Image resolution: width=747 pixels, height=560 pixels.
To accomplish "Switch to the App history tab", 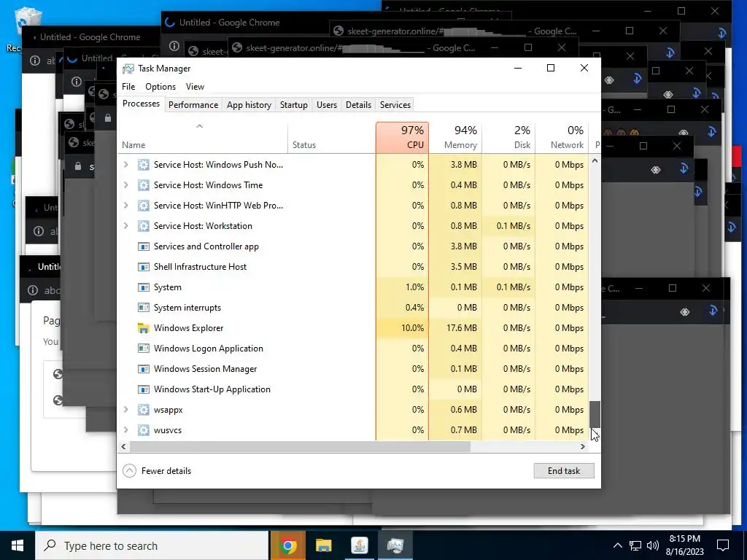I will click(249, 105).
